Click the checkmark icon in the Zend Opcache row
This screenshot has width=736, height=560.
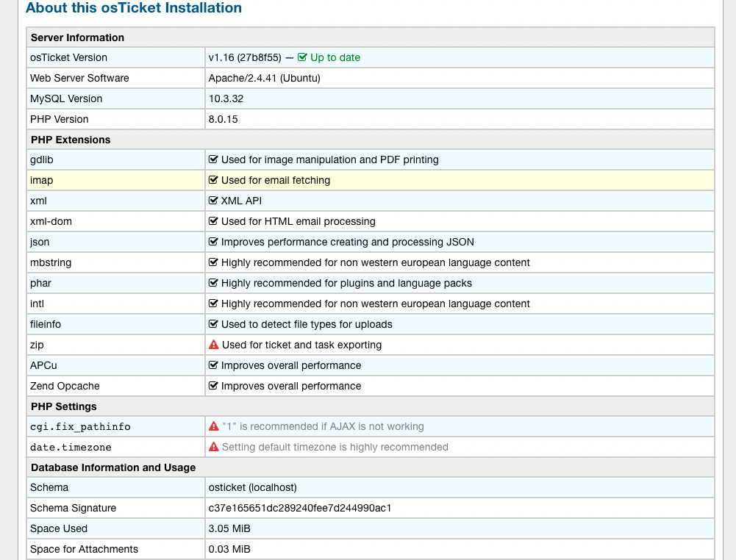point(213,386)
